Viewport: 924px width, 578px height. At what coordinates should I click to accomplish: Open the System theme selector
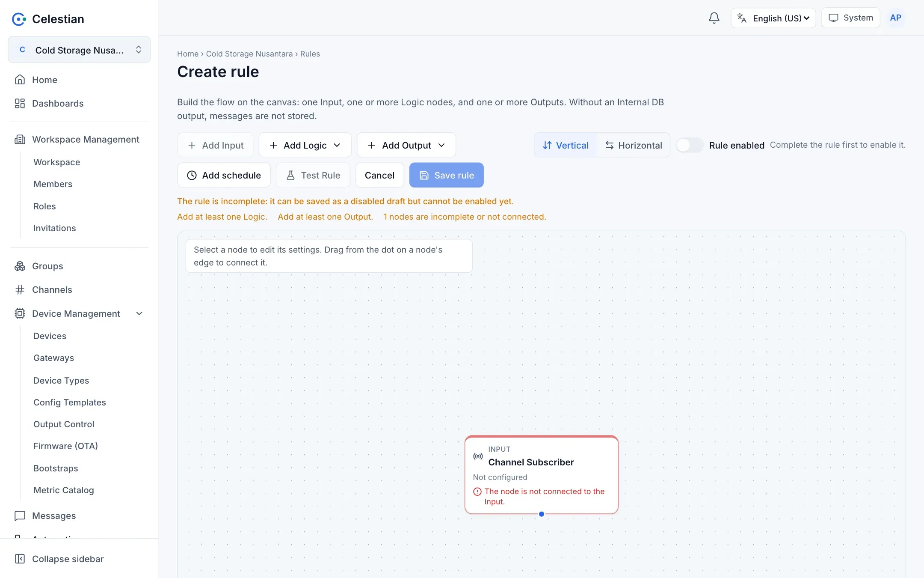pyautogui.click(x=850, y=18)
